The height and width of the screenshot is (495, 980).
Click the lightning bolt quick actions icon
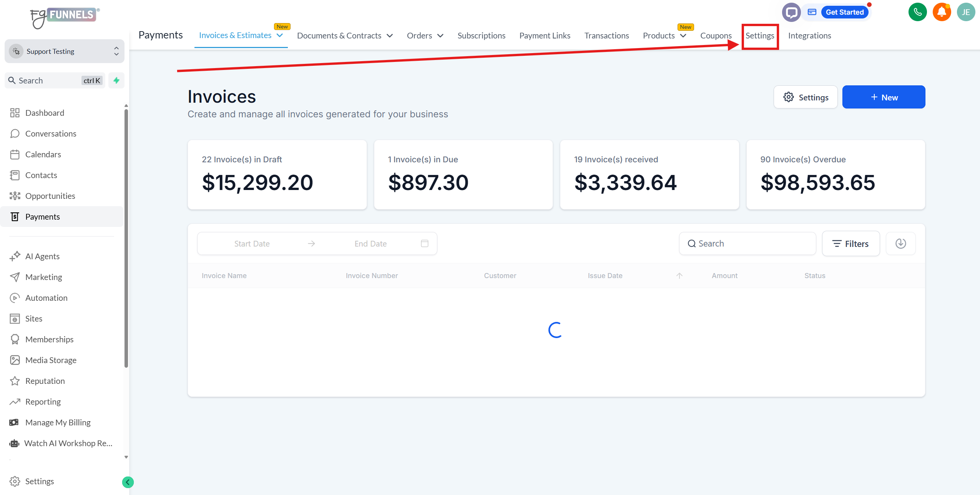(x=116, y=80)
